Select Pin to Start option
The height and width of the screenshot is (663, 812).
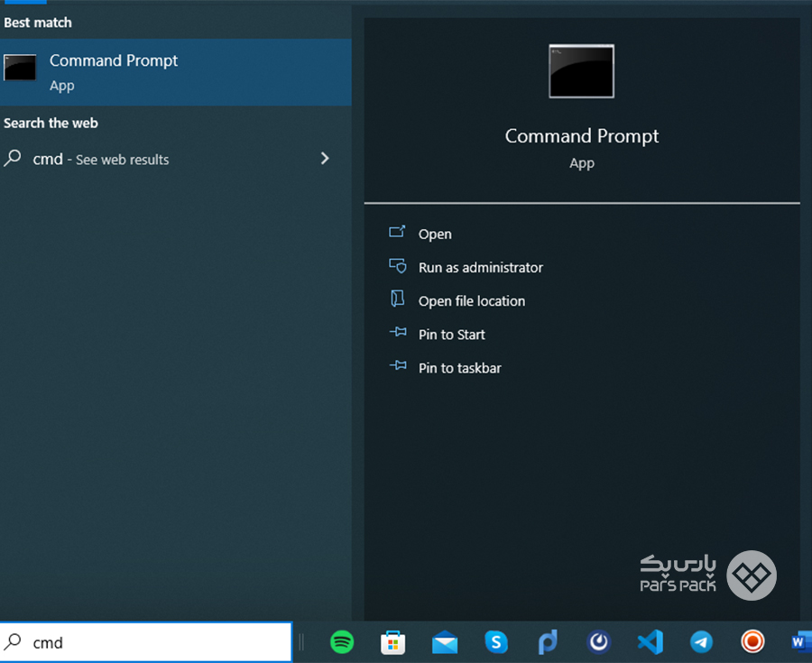pos(452,335)
